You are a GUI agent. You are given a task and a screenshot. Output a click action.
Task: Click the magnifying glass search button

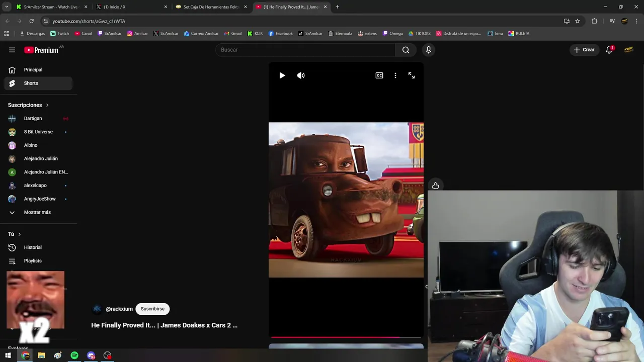(406, 50)
